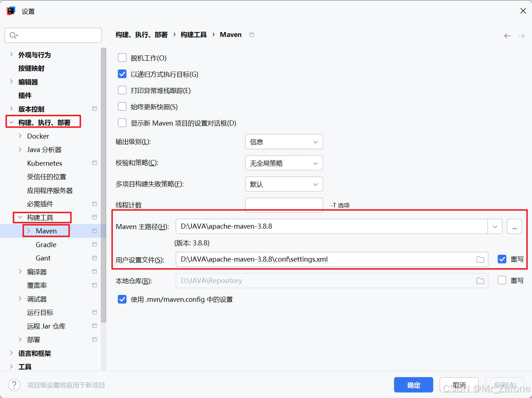Select 应用程序服务器 in settings tree
Image resolution: width=532 pixels, height=398 pixels.
tap(50, 190)
